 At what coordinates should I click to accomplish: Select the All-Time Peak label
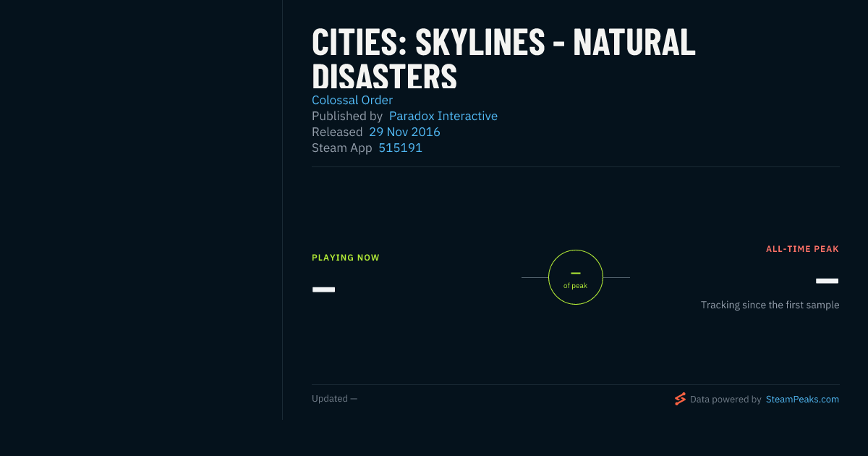tap(802, 249)
